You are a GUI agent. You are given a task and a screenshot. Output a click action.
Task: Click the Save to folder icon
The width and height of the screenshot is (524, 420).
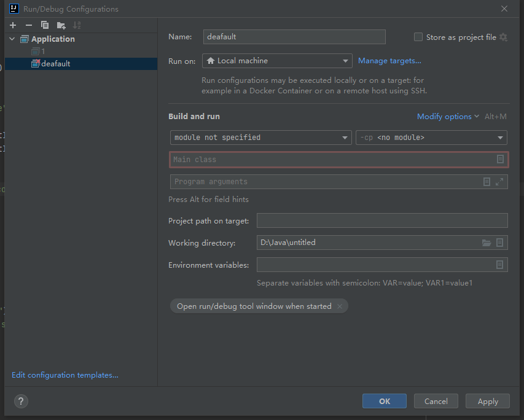pyautogui.click(x=61, y=25)
